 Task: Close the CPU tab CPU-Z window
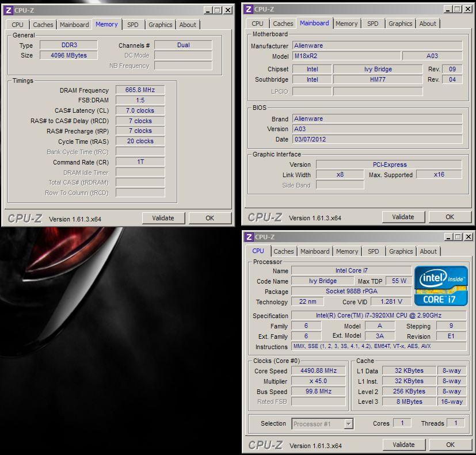tap(469, 237)
